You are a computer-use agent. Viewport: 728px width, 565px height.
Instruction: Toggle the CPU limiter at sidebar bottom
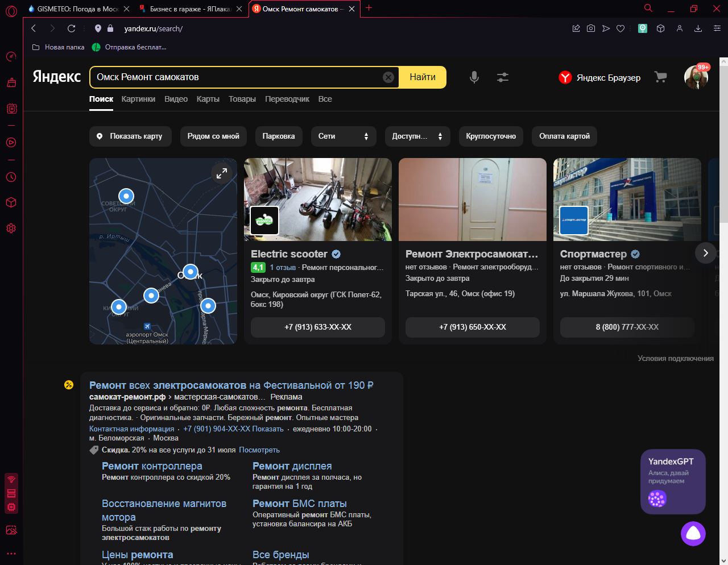[x=11, y=507]
